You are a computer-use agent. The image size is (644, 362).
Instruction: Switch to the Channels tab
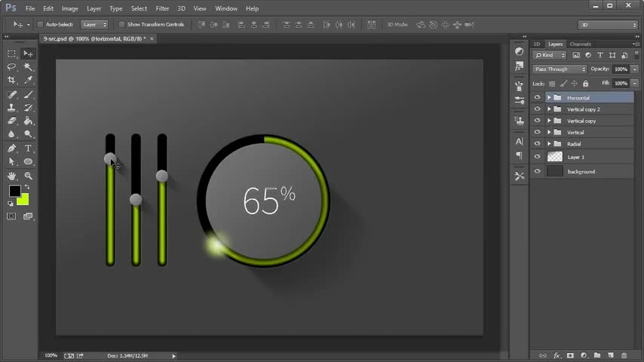[x=581, y=44]
